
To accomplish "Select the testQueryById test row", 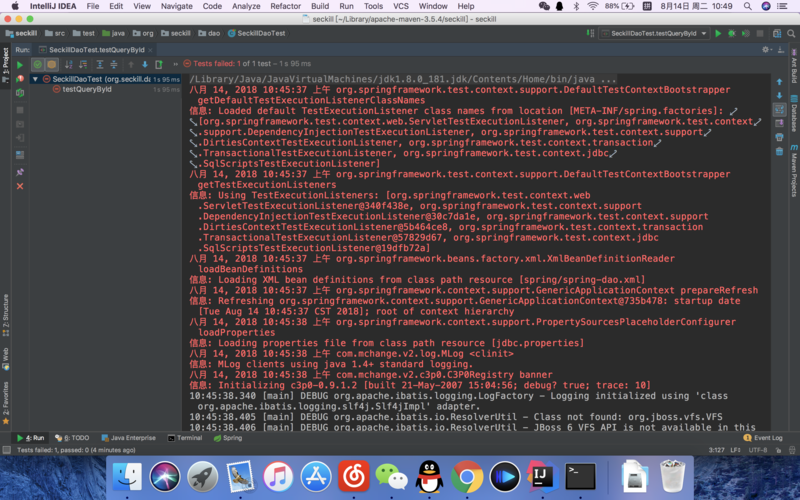I will click(105, 89).
